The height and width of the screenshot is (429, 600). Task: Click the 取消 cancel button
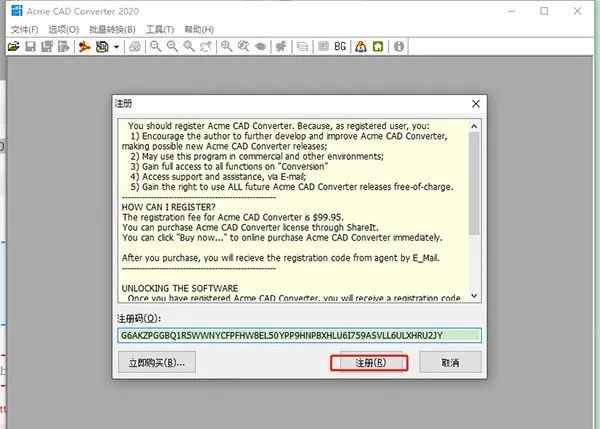pos(450,362)
